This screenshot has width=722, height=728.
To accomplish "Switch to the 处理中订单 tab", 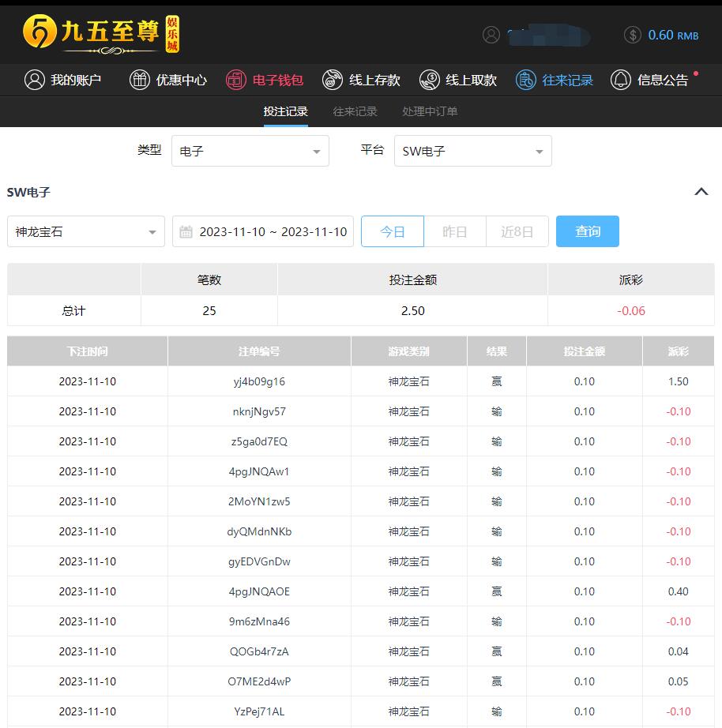I will [430, 111].
